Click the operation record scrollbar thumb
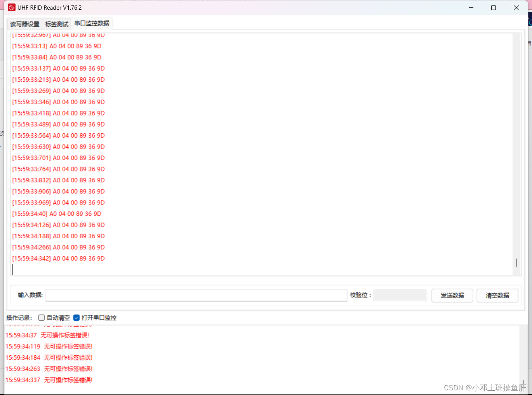This screenshot has width=532, height=395. [x=523, y=384]
